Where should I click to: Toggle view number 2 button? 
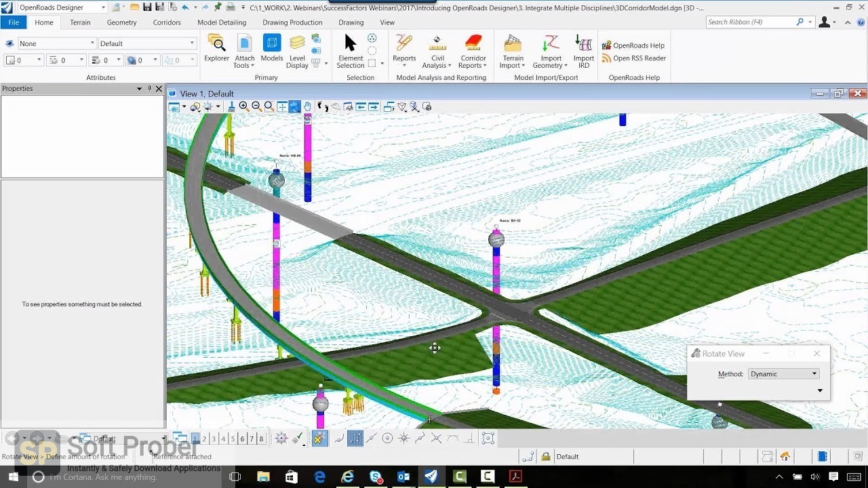(205, 439)
